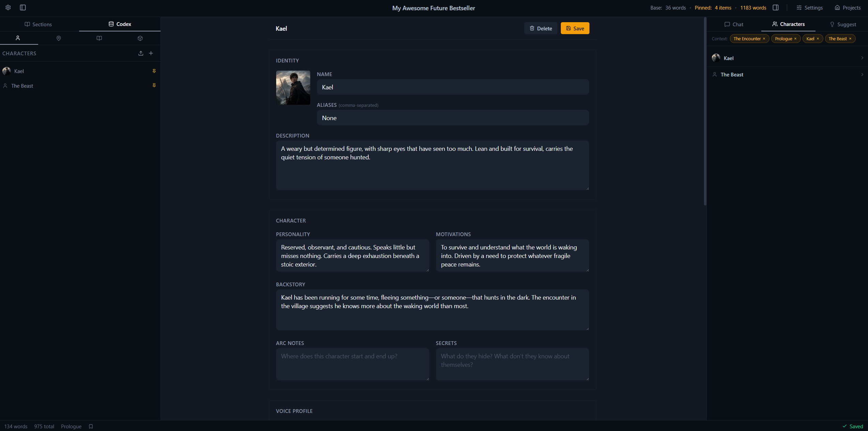Remove The Encounter context chip

[x=764, y=39]
